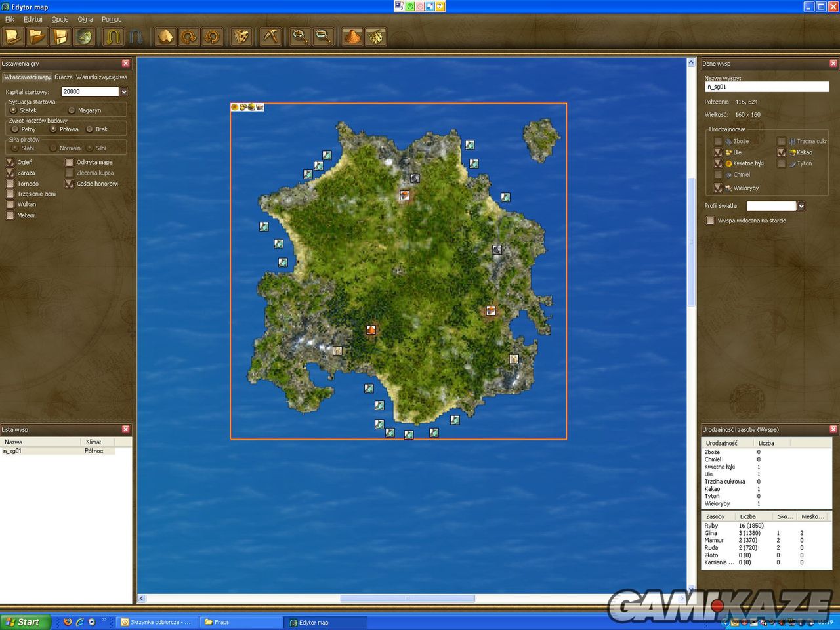Open Skrzynka odbiorcza taskbar window
Viewport: 840px width, 630px height.
(x=158, y=621)
